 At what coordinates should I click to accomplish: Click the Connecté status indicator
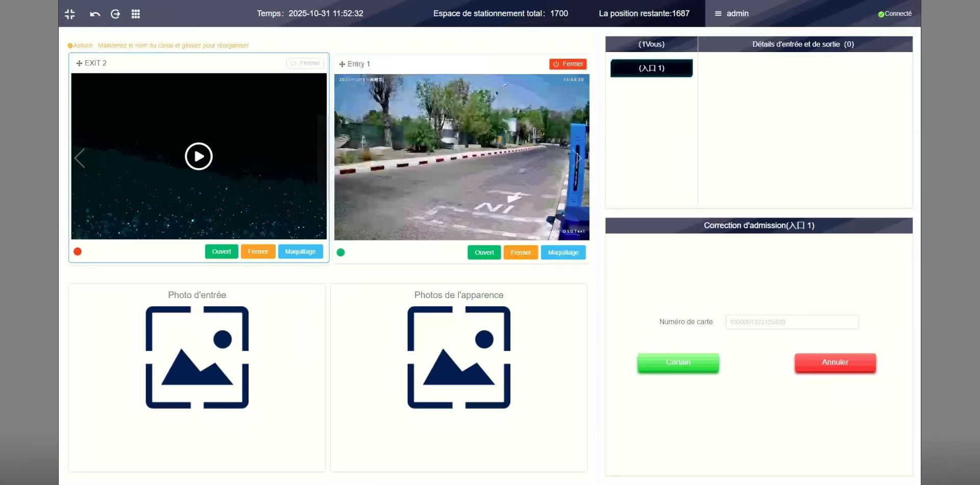click(x=895, y=14)
